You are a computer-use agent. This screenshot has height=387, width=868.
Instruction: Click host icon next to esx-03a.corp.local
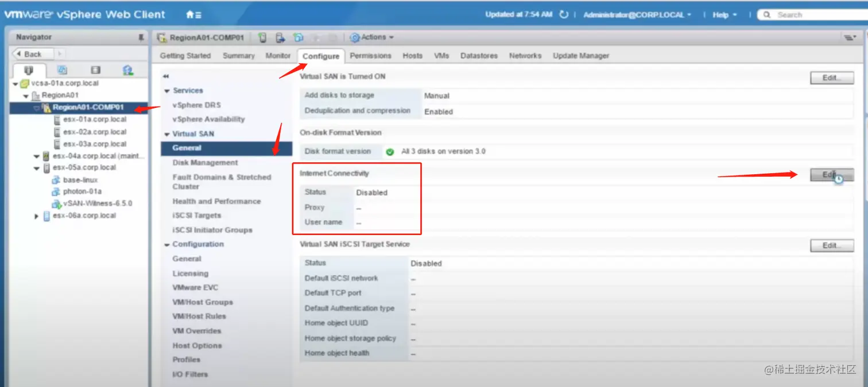(57, 144)
